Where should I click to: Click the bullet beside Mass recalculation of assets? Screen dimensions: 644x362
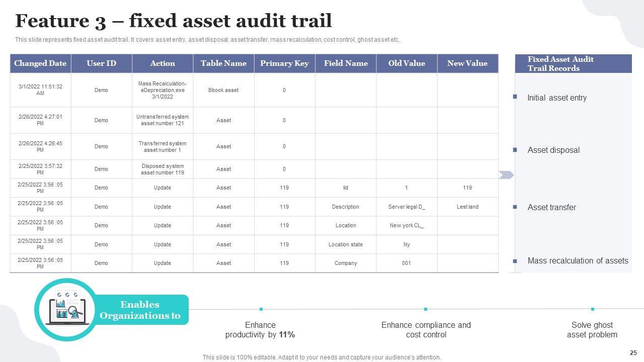(x=515, y=261)
